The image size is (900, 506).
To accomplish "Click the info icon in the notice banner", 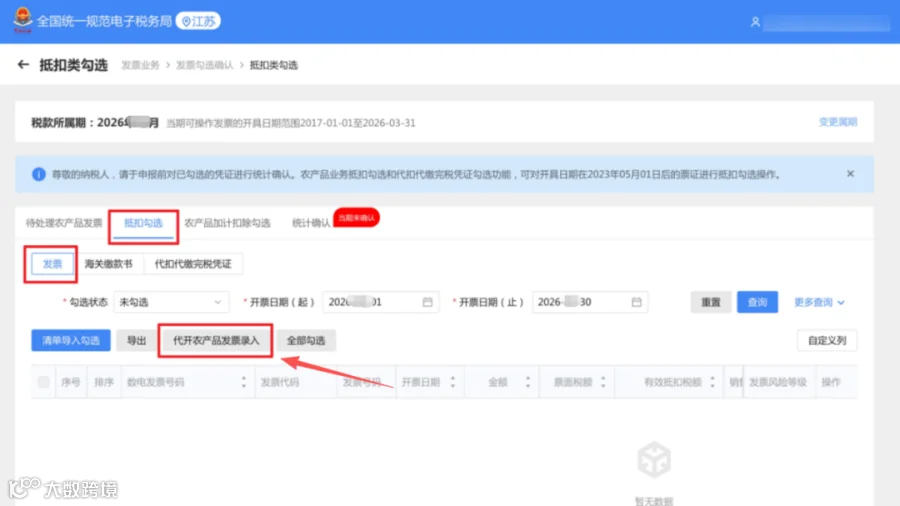I will click(38, 174).
